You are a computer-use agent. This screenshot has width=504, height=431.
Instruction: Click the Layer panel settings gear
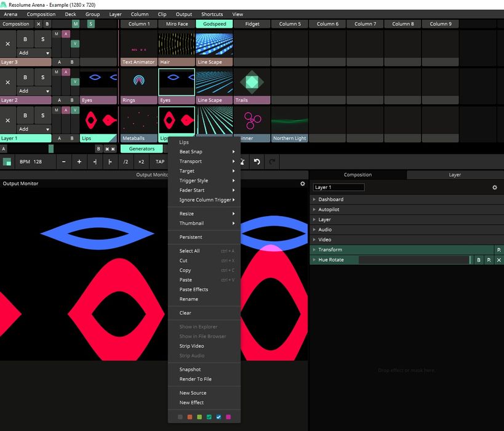point(495,187)
